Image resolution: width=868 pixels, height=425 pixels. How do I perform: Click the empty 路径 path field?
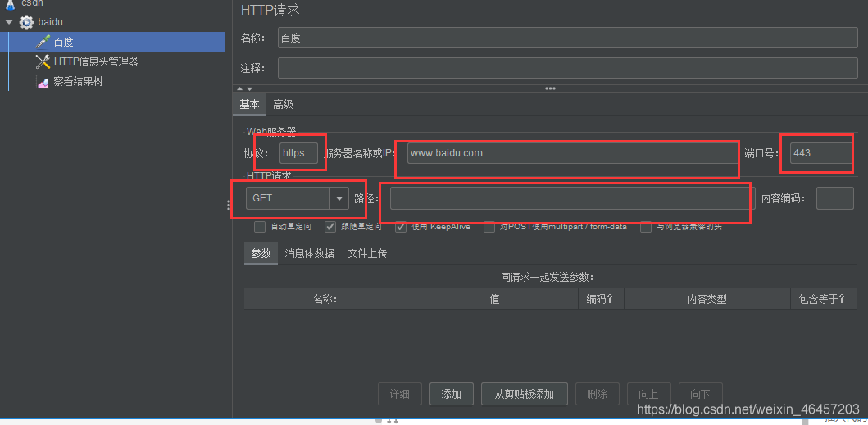click(x=573, y=198)
